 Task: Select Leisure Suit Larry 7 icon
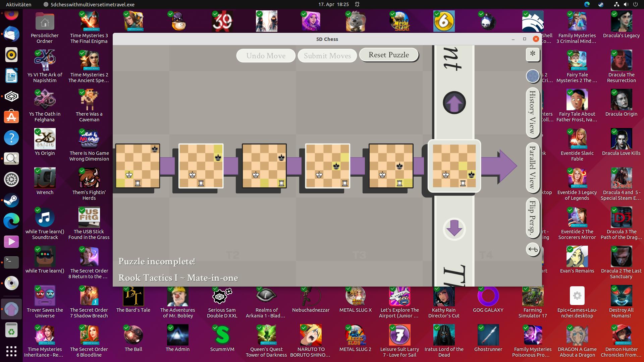(x=399, y=341)
